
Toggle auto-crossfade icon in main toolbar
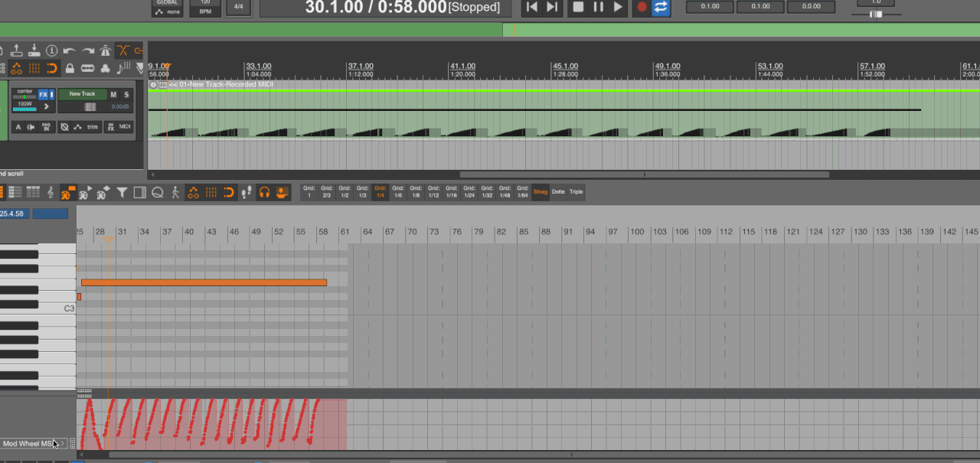[123, 51]
